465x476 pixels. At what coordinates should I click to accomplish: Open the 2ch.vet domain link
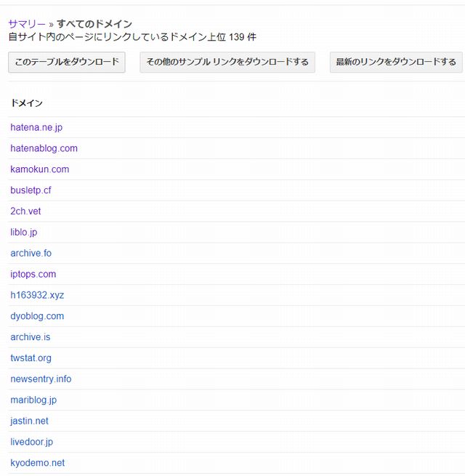point(25,211)
